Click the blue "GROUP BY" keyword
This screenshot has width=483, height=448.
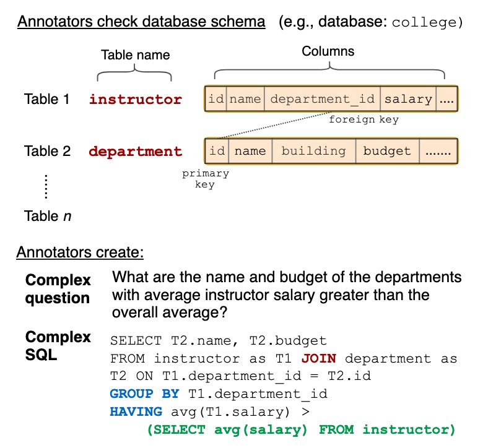tap(144, 394)
